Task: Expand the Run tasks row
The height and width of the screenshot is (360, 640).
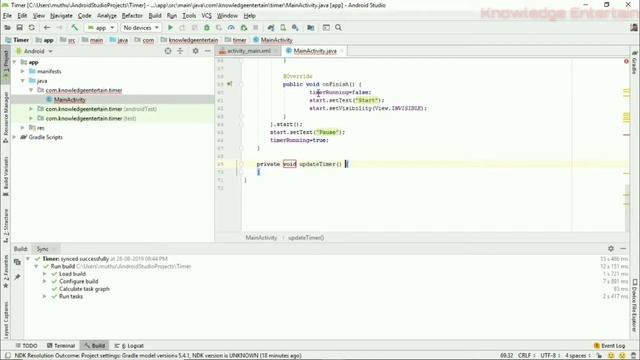Action: point(44,296)
